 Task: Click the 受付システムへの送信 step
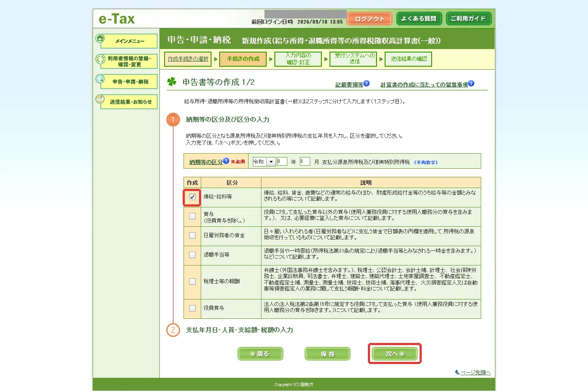[x=354, y=59]
